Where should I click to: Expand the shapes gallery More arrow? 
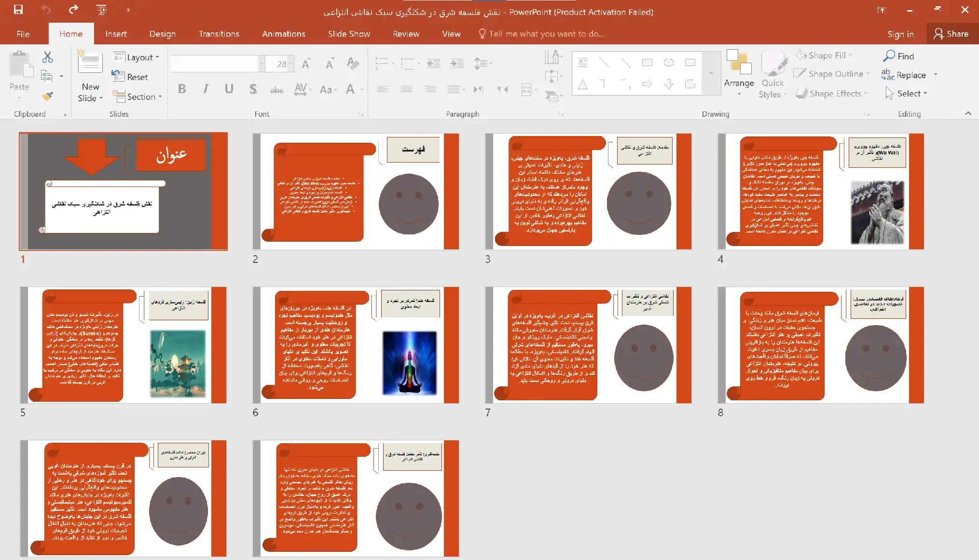(x=711, y=73)
